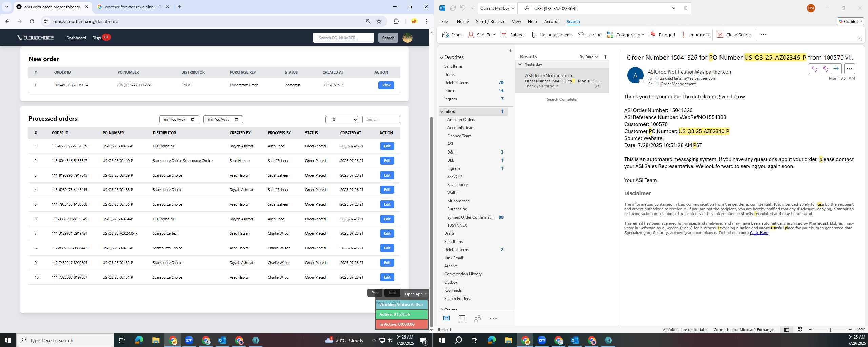
Task: Filter by Has Attachments
Action: pyautogui.click(x=552, y=35)
